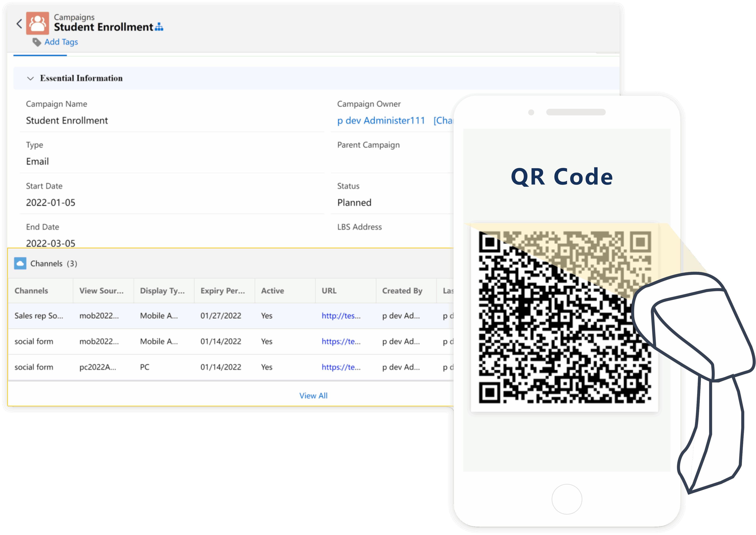Open the http://tes... URL in first row
The width and height of the screenshot is (756, 535).
coord(341,316)
